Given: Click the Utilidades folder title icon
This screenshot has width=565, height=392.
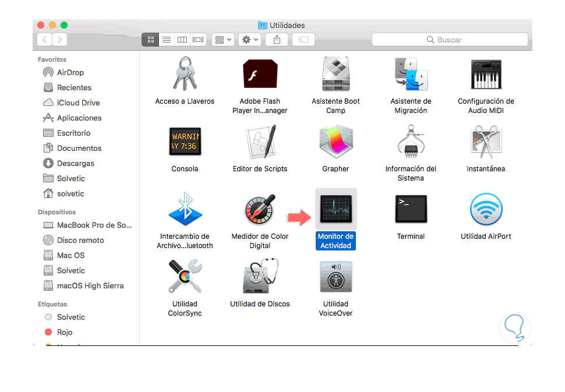Looking at the screenshot, I should pos(263,25).
